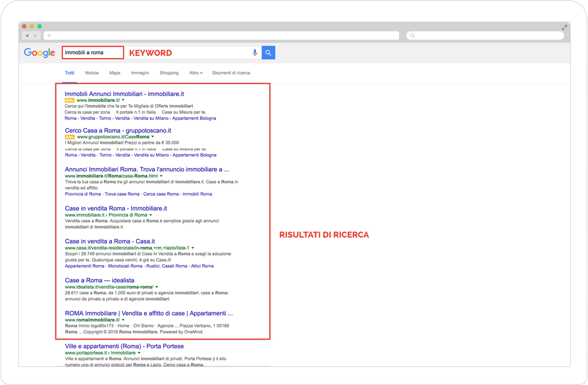Switch to the Notizie tab
The width and height of the screenshot is (588, 385).
click(92, 73)
